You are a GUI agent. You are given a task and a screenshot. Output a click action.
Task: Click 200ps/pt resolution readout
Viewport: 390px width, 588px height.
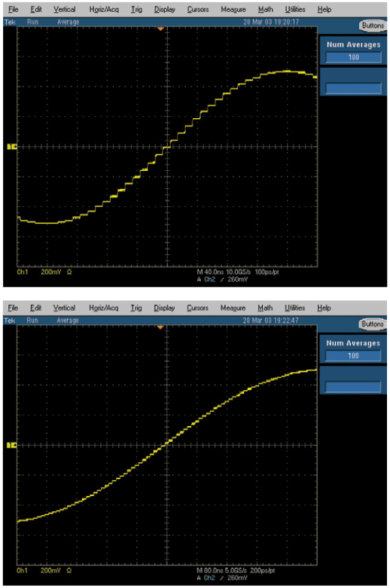[x=263, y=571]
